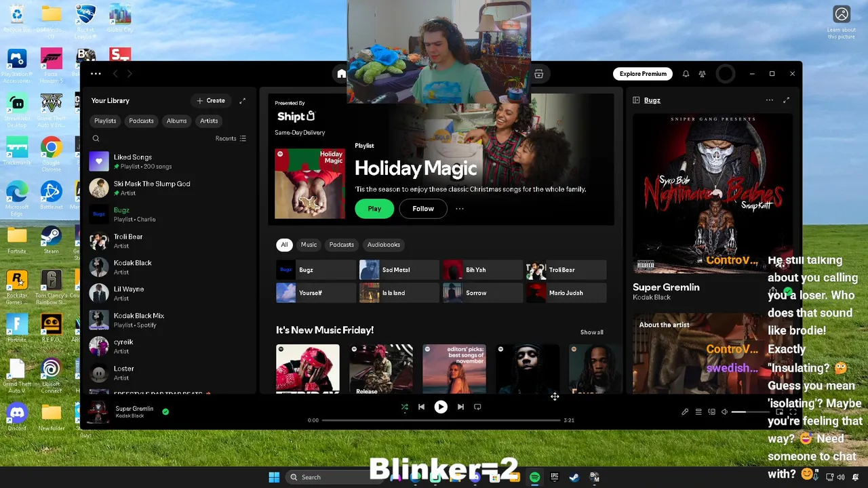Expand the Bugz now playing panel
Screen dimensions: 868x488
[x=786, y=100]
